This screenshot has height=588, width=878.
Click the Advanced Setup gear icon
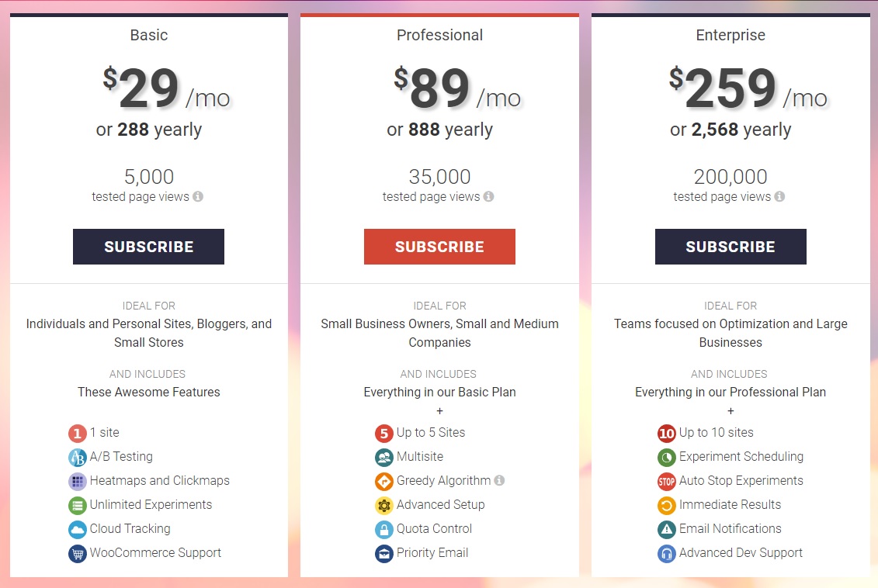click(383, 505)
